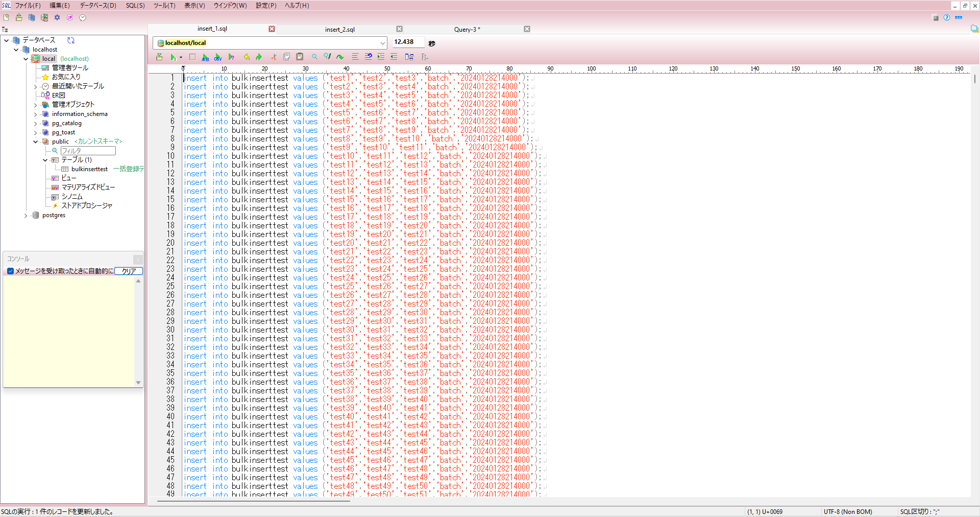Collapse the public schema node
Image resolution: width=980 pixels, height=517 pixels.
[x=36, y=142]
